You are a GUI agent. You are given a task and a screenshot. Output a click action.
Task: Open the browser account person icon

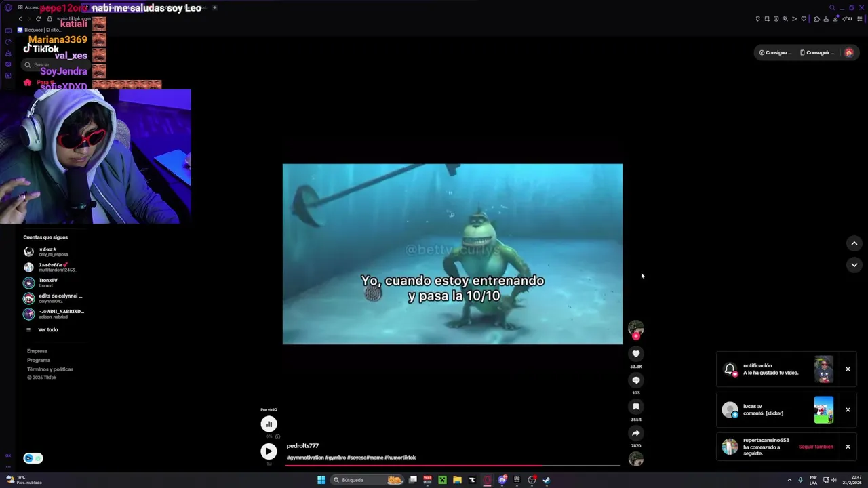click(x=826, y=19)
